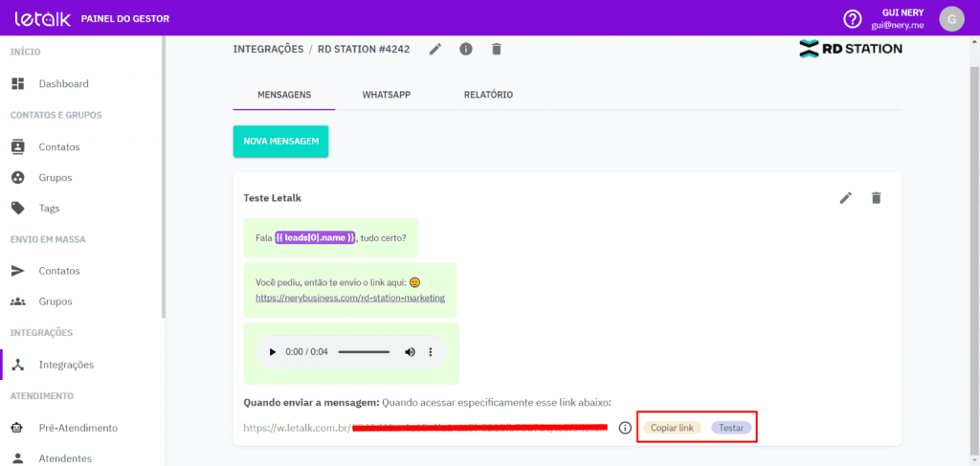Click RD STATION #4242 breadcrumb text

pyautogui.click(x=364, y=50)
